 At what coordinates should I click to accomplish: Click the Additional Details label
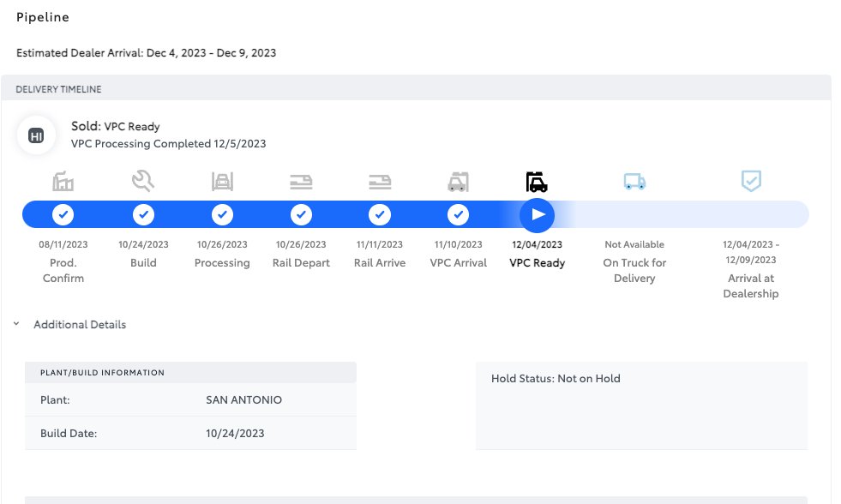80,324
